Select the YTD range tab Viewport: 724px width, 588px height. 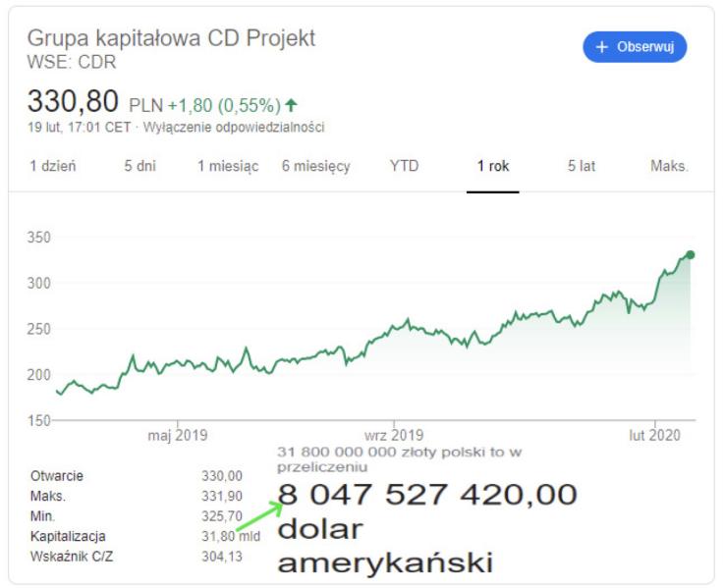click(x=404, y=166)
